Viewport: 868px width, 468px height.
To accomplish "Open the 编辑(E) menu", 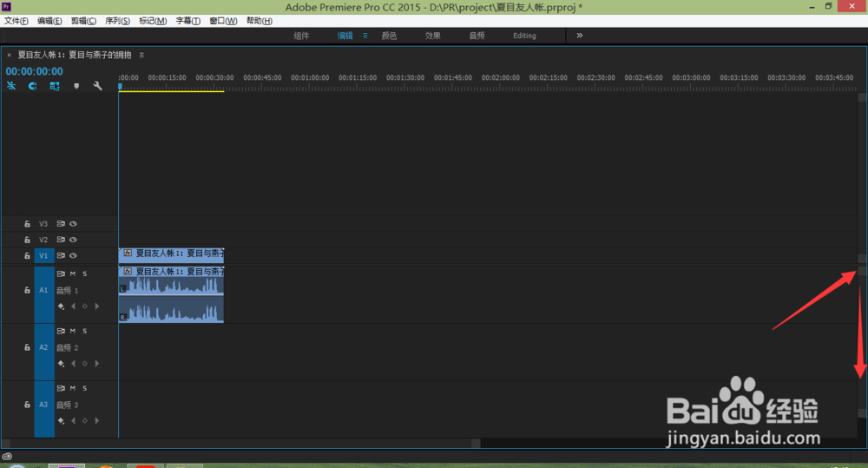I will [49, 21].
